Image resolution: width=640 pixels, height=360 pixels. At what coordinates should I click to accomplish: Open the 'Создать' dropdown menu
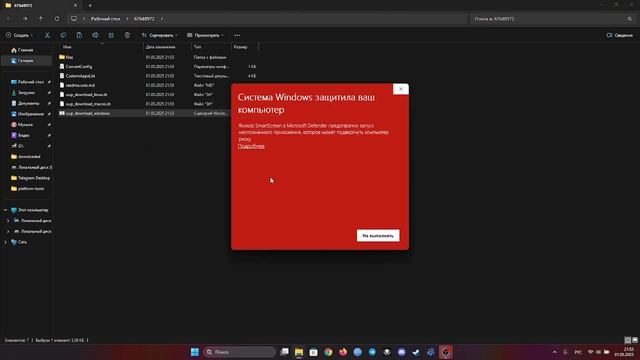[19, 36]
